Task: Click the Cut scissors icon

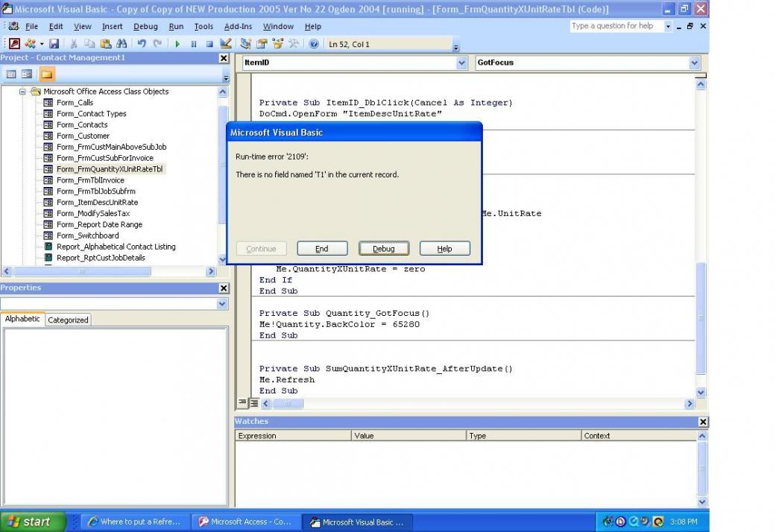Action: pyautogui.click(x=73, y=44)
